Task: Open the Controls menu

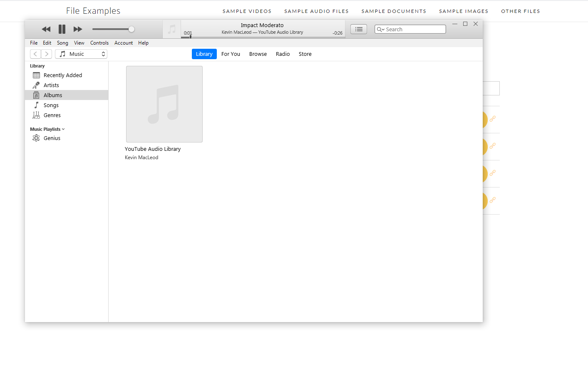Action: (x=99, y=43)
